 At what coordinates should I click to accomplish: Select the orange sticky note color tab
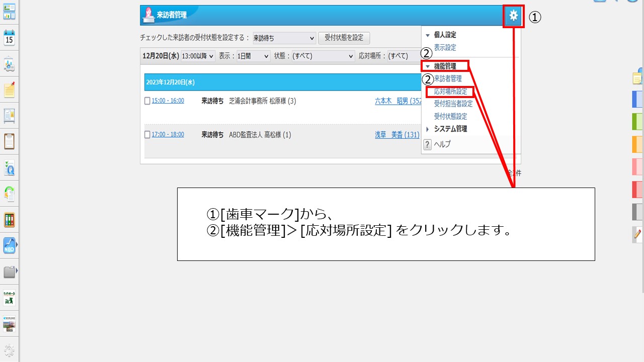(x=637, y=144)
